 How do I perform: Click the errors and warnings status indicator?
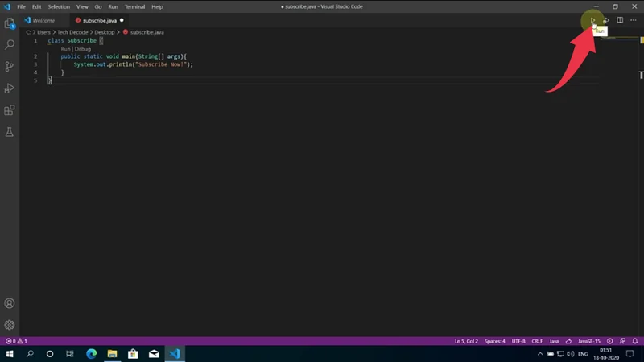click(x=16, y=341)
